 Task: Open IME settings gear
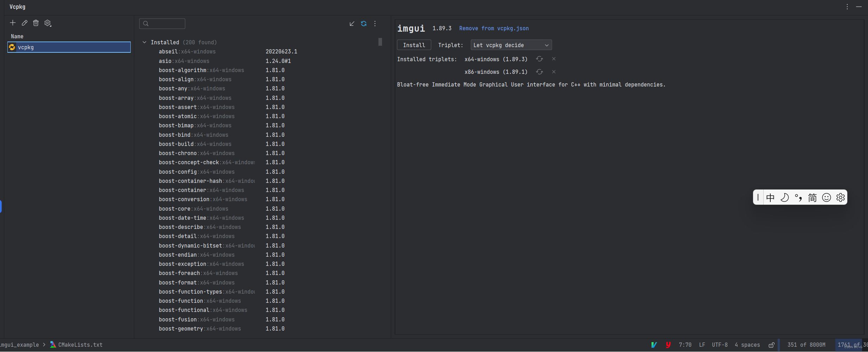[x=841, y=198]
